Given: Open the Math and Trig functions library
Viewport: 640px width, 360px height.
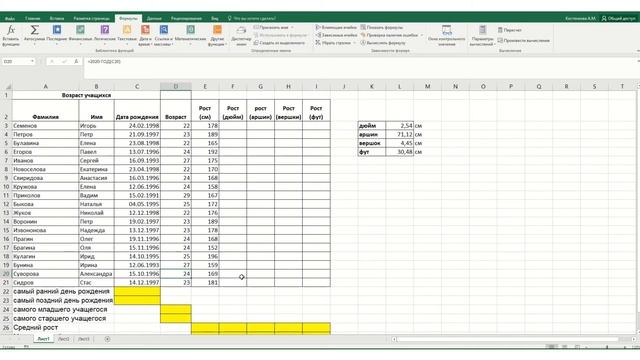Looking at the screenshot, I should [190, 35].
